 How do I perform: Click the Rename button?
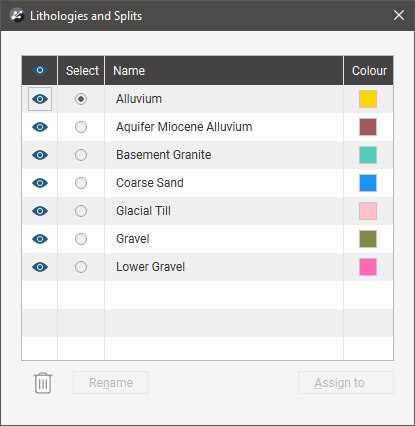tap(111, 383)
